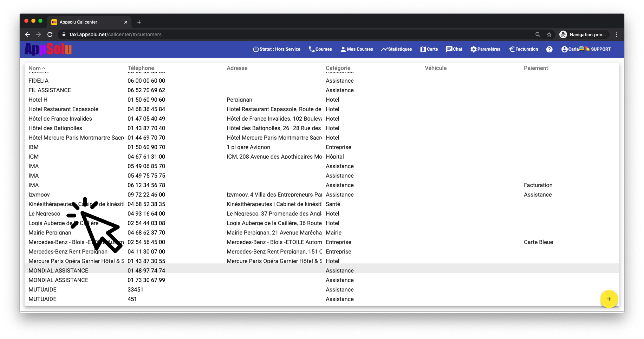Click phone number 06 00 00 60 00

(x=146, y=81)
